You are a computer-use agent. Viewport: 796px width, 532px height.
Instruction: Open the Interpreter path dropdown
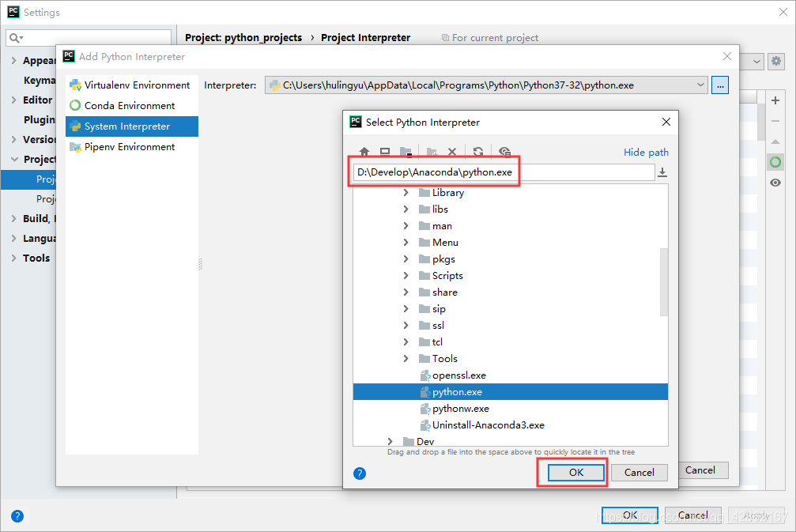coord(700,85)
